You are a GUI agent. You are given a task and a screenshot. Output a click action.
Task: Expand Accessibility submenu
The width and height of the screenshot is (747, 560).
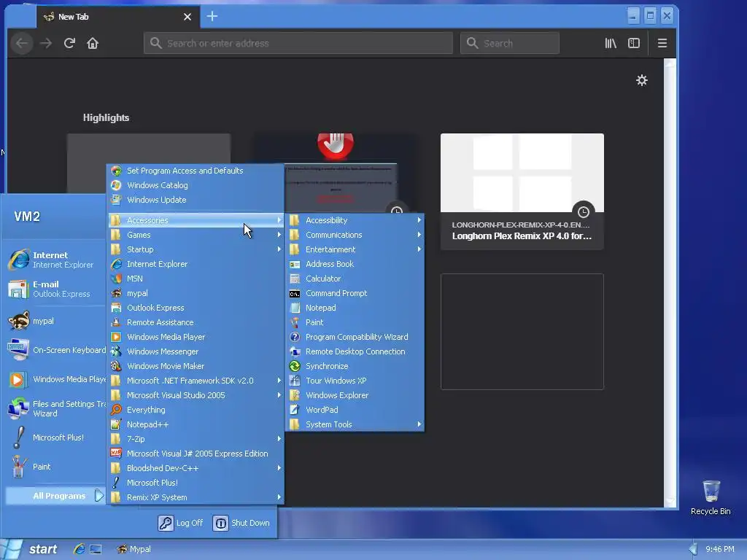coord(355,220)
